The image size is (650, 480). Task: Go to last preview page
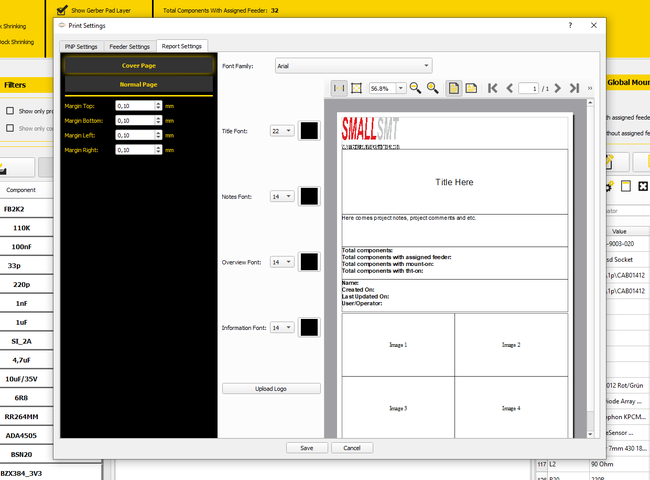click(x=575, y=88)
